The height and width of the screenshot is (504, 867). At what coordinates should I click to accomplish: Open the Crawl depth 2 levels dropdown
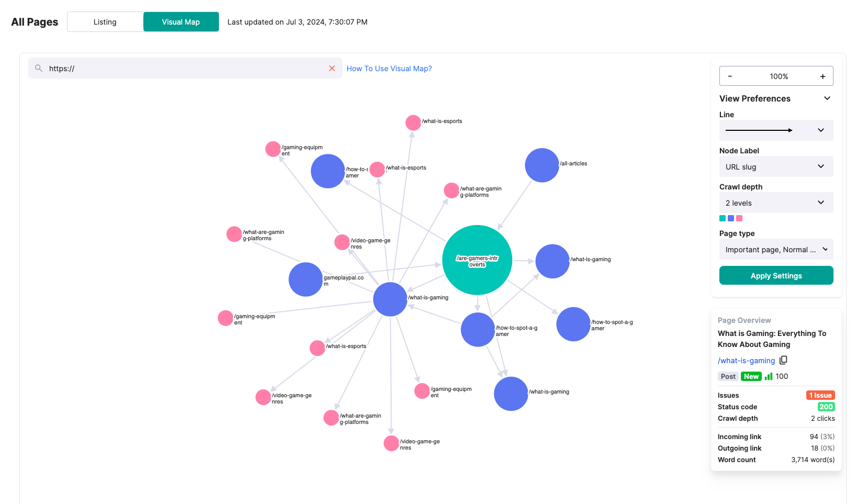[x=776, y=203]
